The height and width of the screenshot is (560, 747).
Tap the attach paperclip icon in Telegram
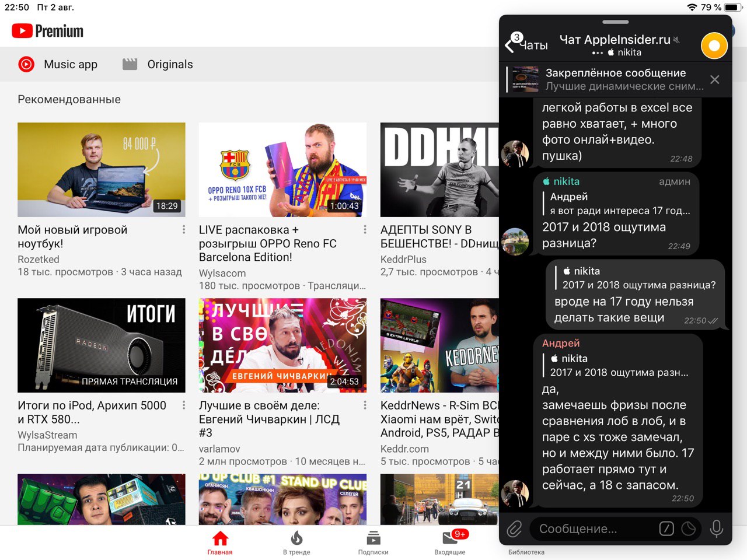[514, 529]
